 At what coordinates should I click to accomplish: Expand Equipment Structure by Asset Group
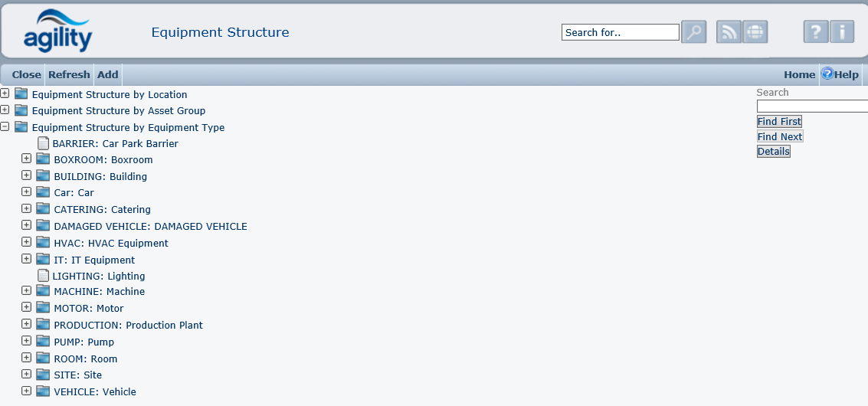pyautogui.click(x=5, y=110)
